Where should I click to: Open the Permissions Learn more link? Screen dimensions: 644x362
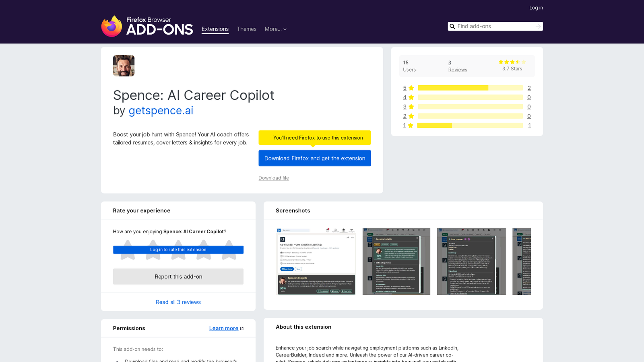tap(224, 328)
